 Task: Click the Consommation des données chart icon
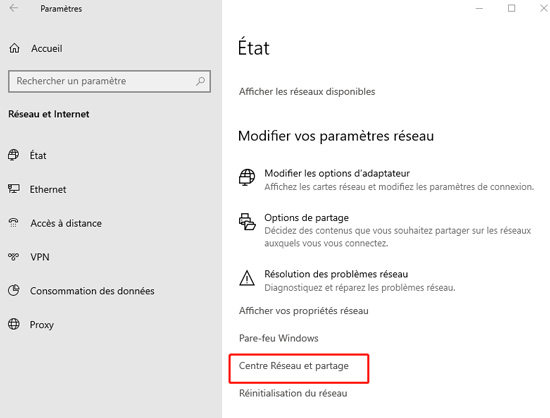coord(14,290)
